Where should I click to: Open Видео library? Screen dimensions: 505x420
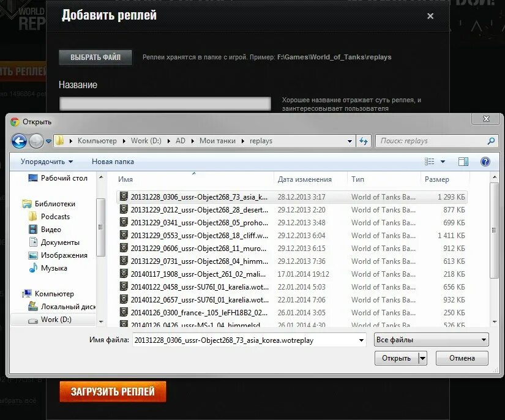pyautogui.click(x=45, y=230)
